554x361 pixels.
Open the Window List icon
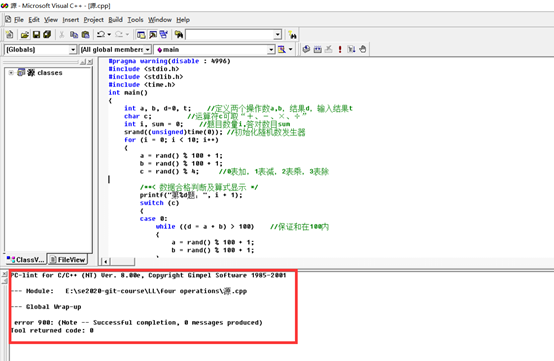(164, 35)
